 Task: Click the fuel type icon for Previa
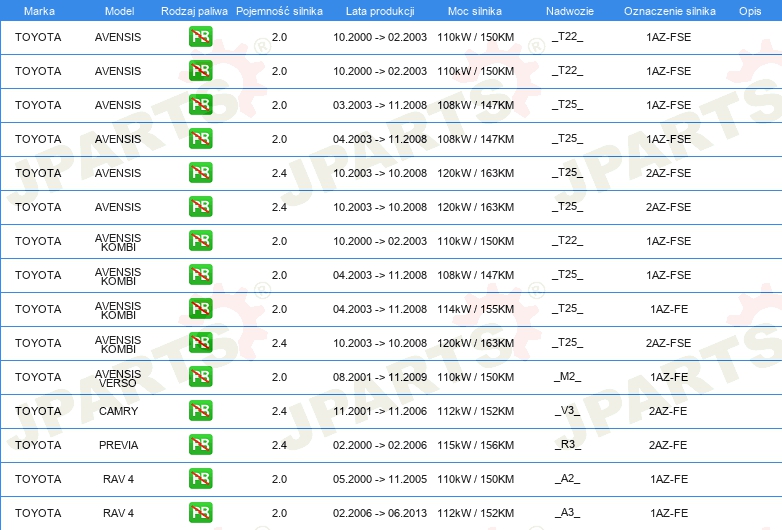pyautogui.click(x=200, y=444)
